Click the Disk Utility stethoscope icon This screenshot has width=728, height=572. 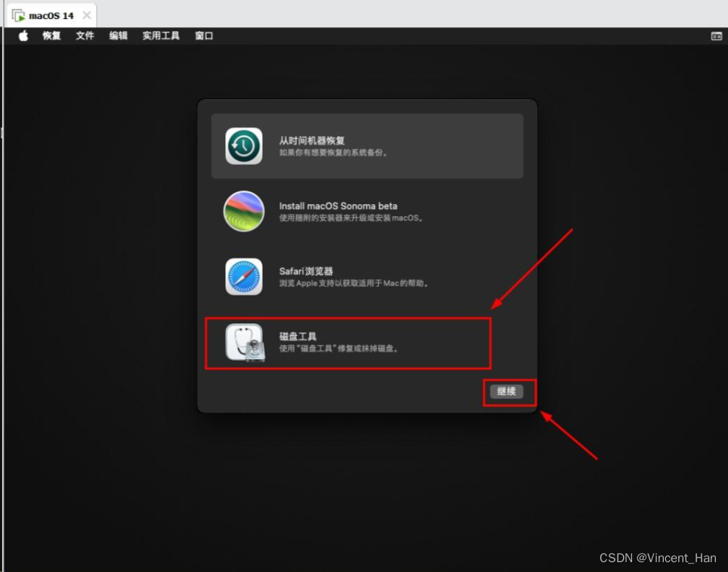[x=245, y=342]
